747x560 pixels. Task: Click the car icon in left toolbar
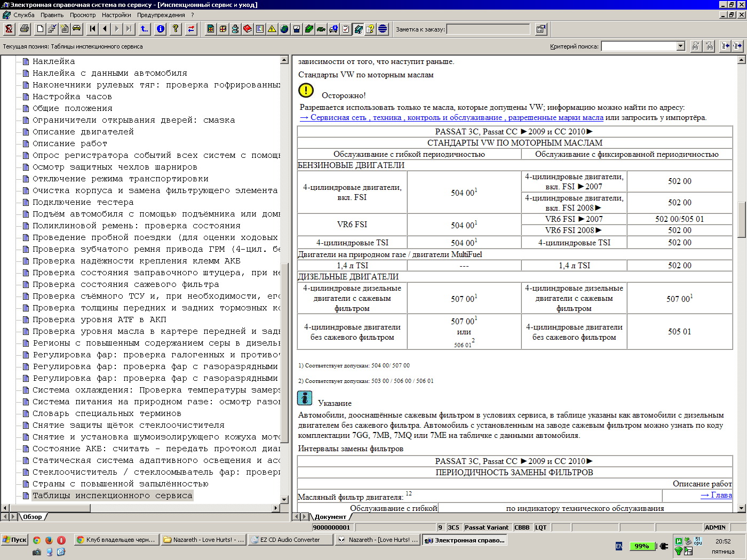point(77,29)
